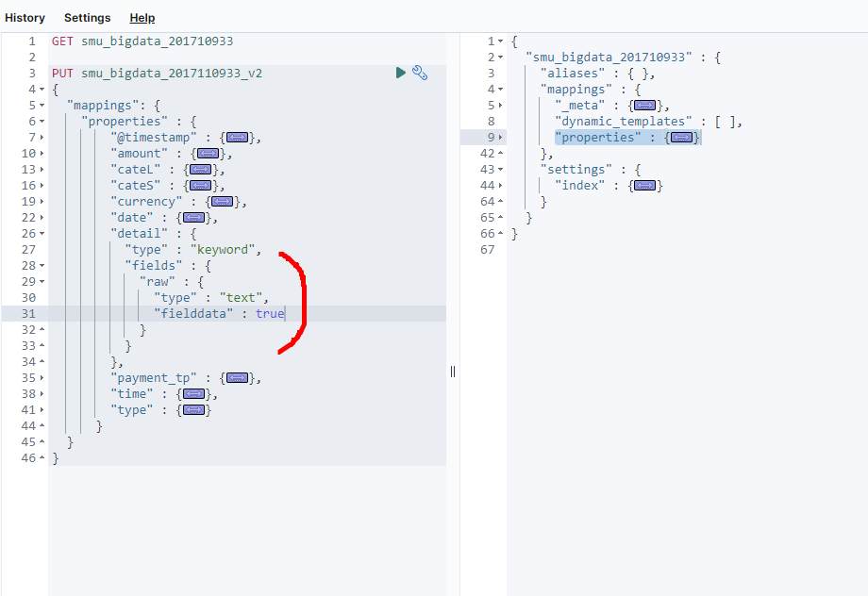Place cursor after fielddata true value
Image resolution: width=868 pixels, height=596 pixels.
285,314
